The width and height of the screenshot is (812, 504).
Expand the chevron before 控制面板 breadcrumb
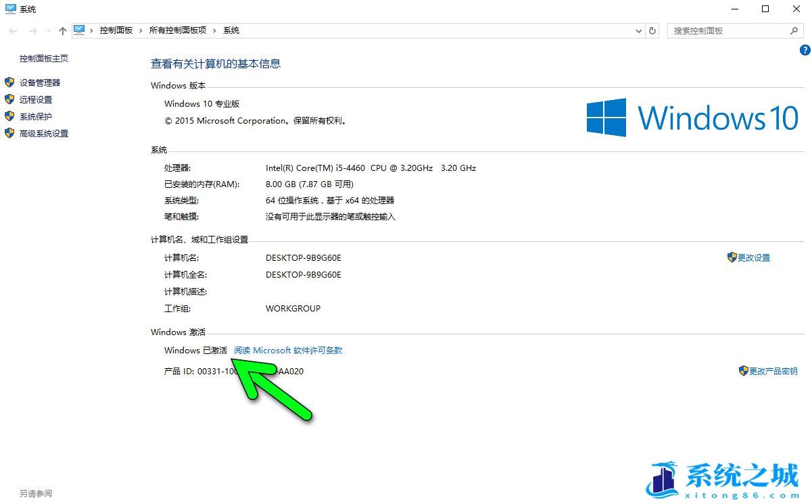coord(92,30)
